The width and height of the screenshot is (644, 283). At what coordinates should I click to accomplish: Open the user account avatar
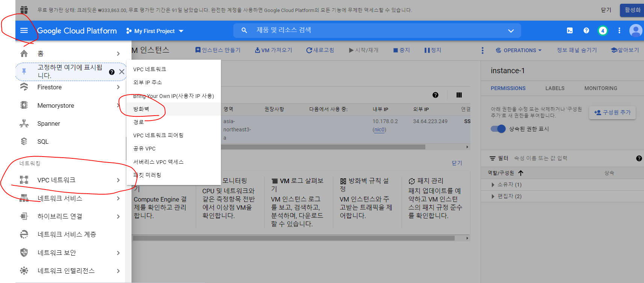coord(636,30)
